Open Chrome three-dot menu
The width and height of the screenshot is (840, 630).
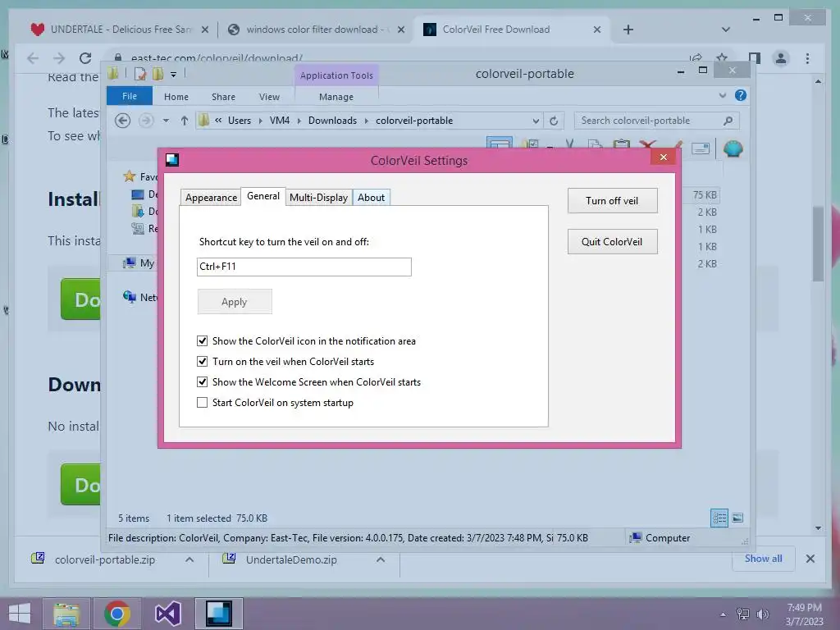(x=807, y=58)
